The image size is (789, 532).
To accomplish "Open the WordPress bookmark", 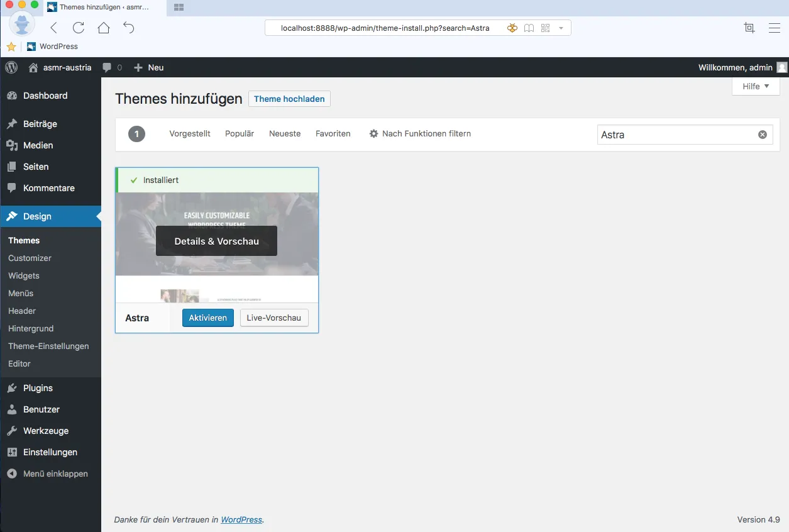I will pos(53,47).
